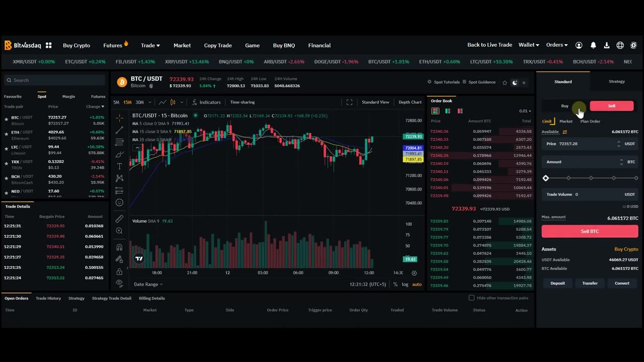Switch to the Margin pairs tab
Screen dimensions: 644x362
68,97
